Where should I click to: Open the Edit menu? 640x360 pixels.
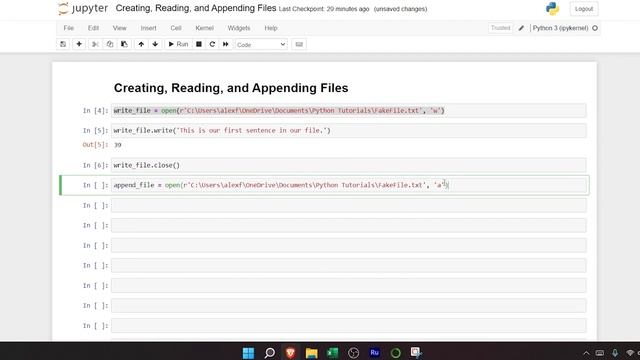coord(93,28)
